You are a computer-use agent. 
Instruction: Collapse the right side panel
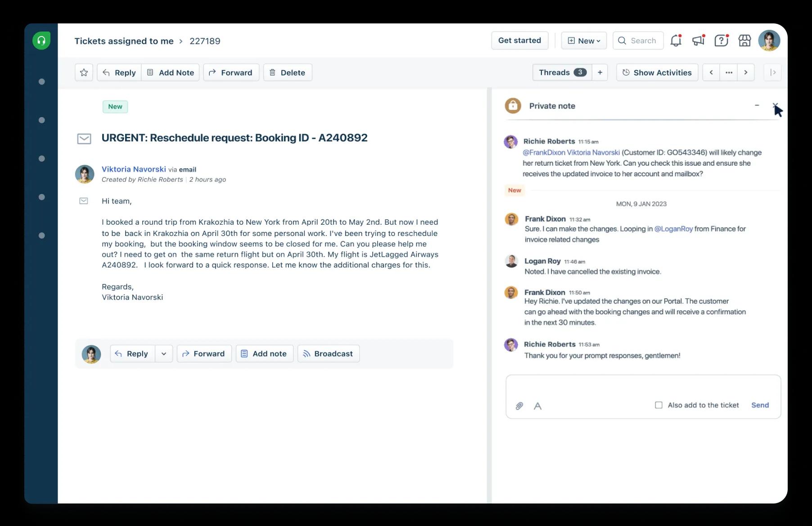pos(773,73)
